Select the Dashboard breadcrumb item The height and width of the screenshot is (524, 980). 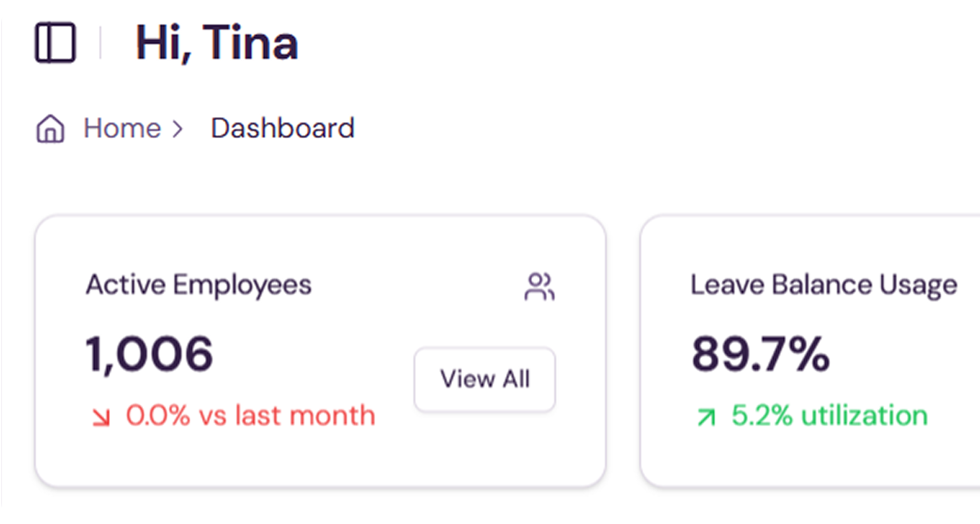(282, 128)
